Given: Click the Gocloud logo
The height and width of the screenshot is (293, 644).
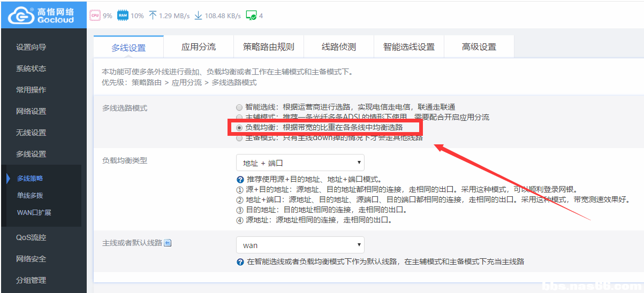Looking at the screenshot, I should point(43,14).
